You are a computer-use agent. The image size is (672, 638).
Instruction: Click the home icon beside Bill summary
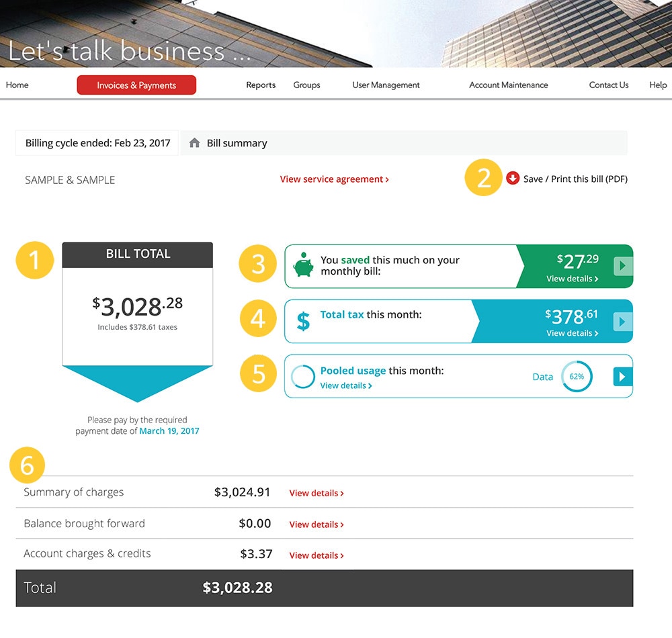[x=195, y=143]
